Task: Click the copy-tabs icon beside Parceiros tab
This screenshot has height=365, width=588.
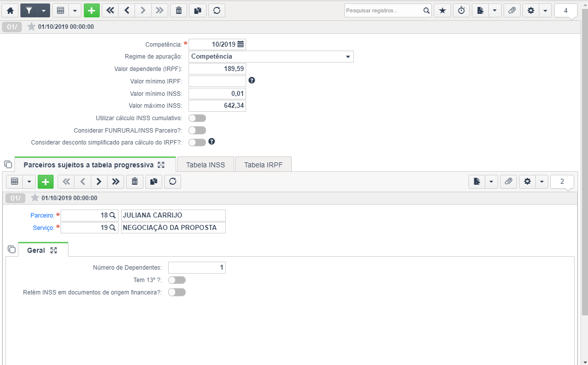Action: click(8, 164)
